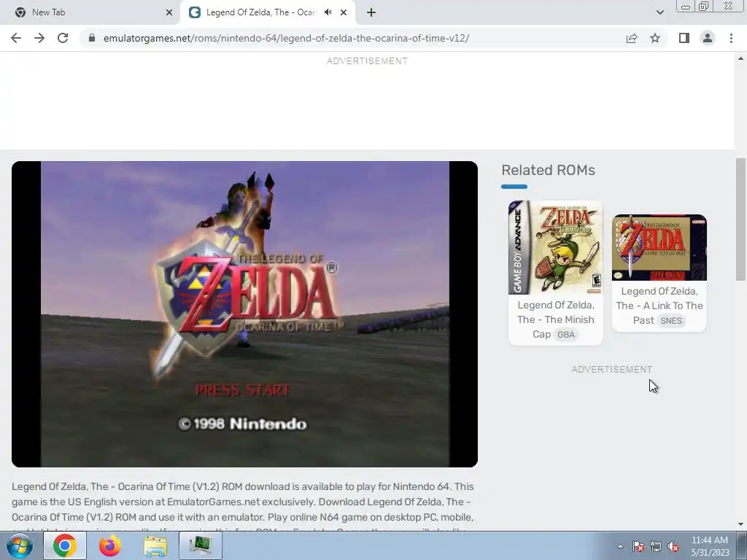Screen dimensions: 747x560
Task: Click the Related ROMs heading
Action: (548, 170)
